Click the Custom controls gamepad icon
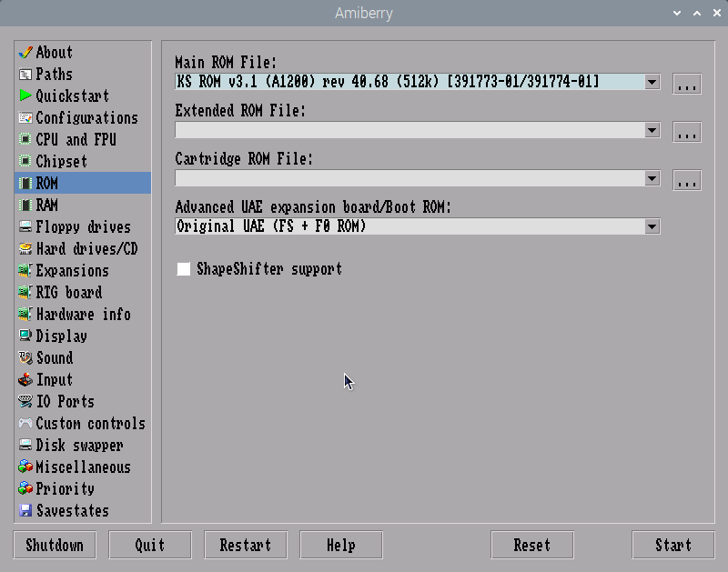Viewport: 728px width, 572px height. [x=25, y=423]
